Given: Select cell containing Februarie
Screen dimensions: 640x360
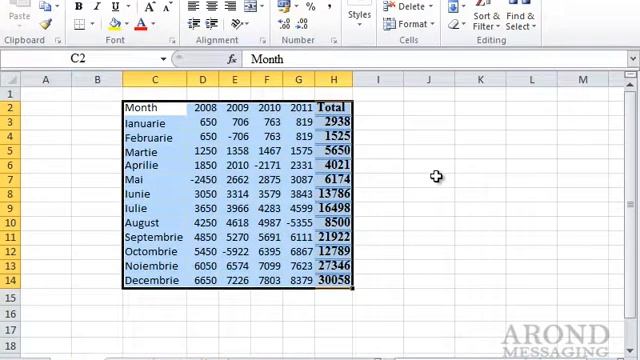Looking at the screenshot, I should (155, 137).
